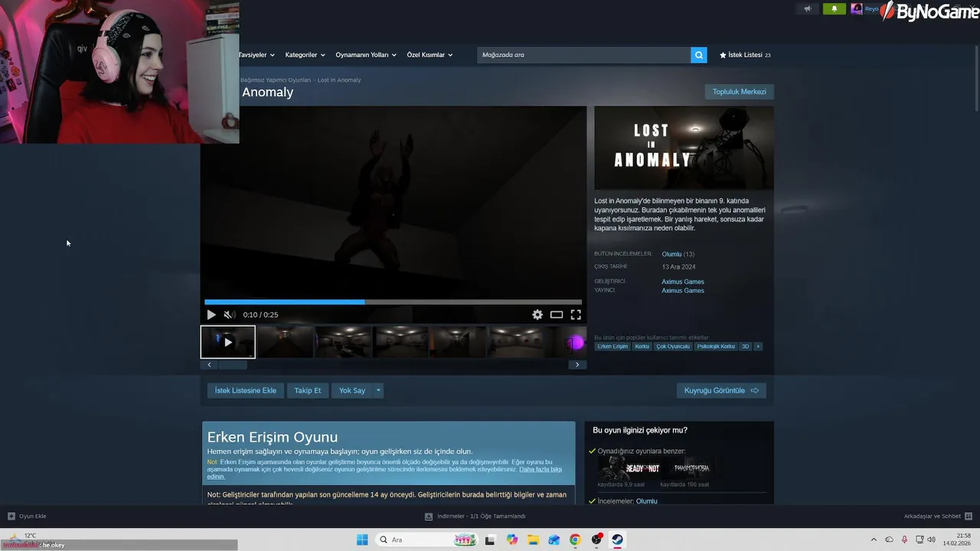This screenshot has width=980, height=551.
Task: Select the Erken Erişim tag
Action: (612, 347)
